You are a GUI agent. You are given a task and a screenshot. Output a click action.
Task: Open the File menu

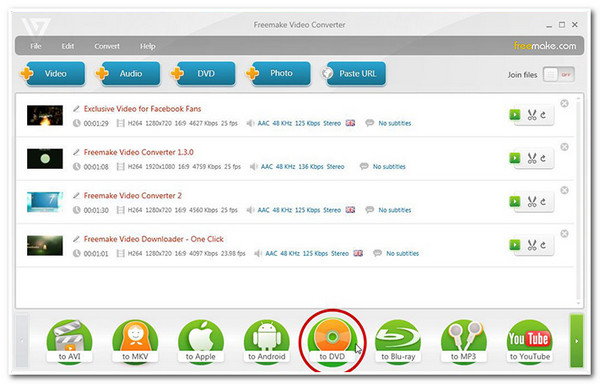[x=36, y=46]
